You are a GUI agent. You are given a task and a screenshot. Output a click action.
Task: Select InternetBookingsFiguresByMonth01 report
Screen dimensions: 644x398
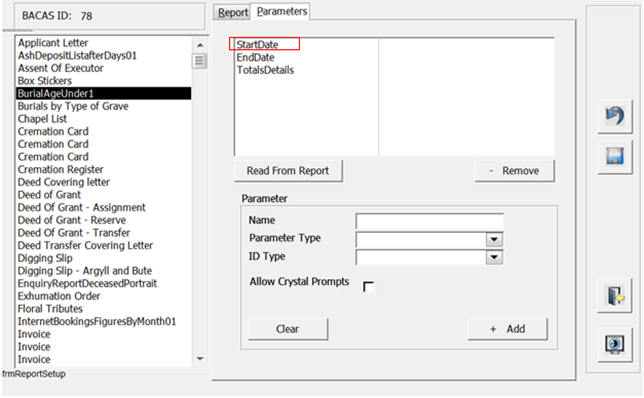coord(104,321)
